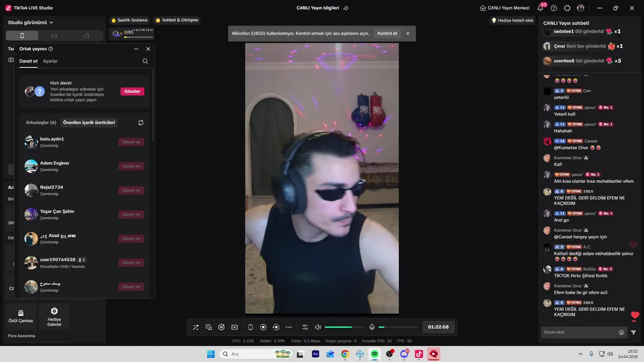This screenshot has height=362, width=644.
Task: Open the notifications bell with 53 badge
Action: pyautogui.click(x=541, y=8)
